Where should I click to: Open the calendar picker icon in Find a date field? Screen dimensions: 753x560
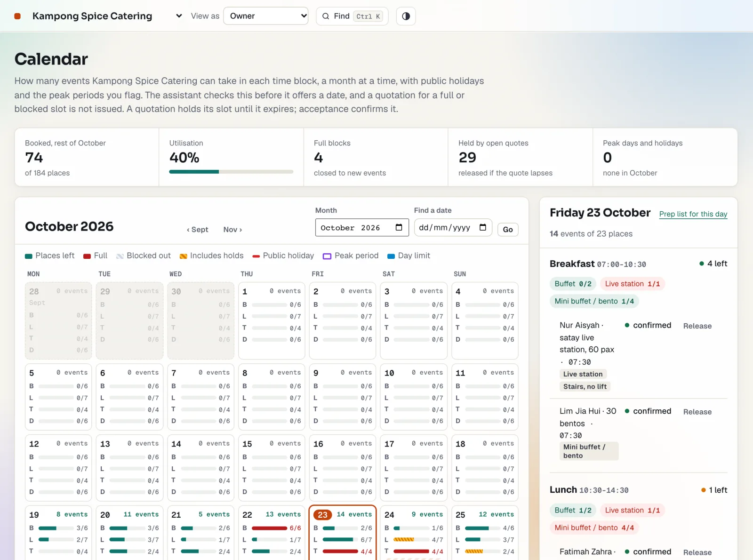483,227
